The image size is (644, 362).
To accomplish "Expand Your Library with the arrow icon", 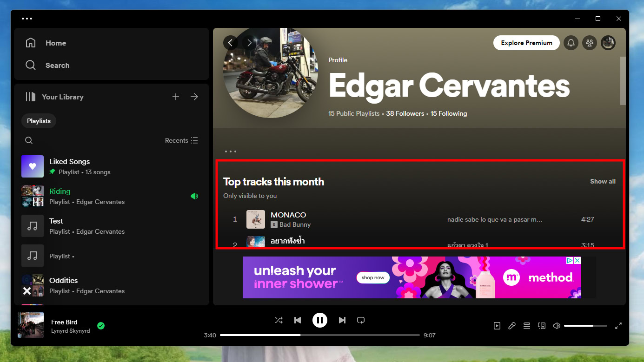I will 194,97.
